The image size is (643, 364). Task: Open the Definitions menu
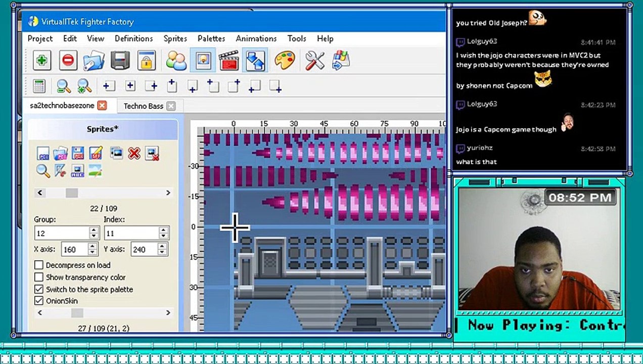(134, 38)
